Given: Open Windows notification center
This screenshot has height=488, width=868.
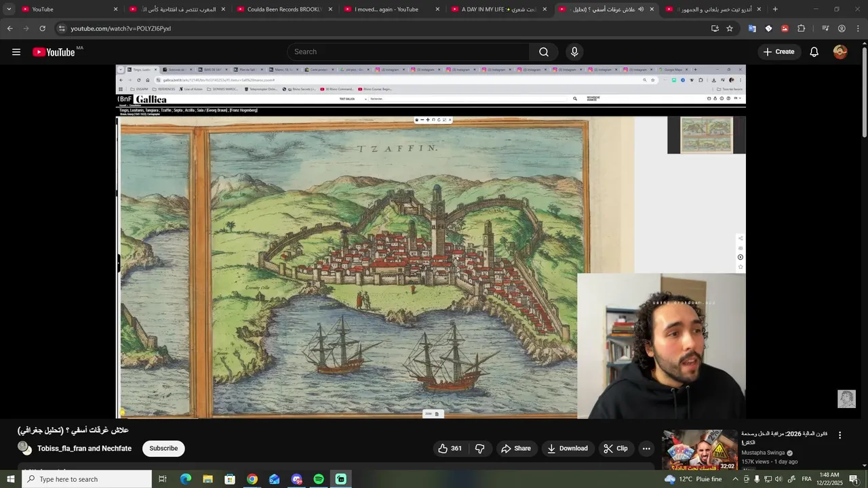Looking at the screenshot, I should tap(854, 479).
